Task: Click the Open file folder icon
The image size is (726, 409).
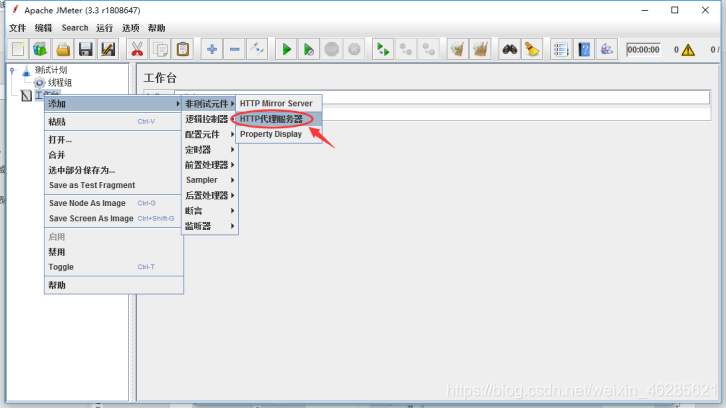Action: (x=63, y=49)
